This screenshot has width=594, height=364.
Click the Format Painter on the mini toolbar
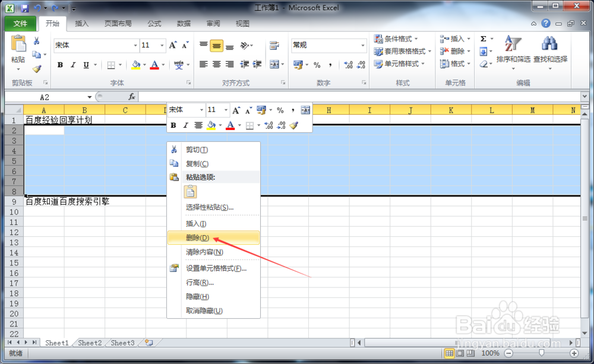293,125
